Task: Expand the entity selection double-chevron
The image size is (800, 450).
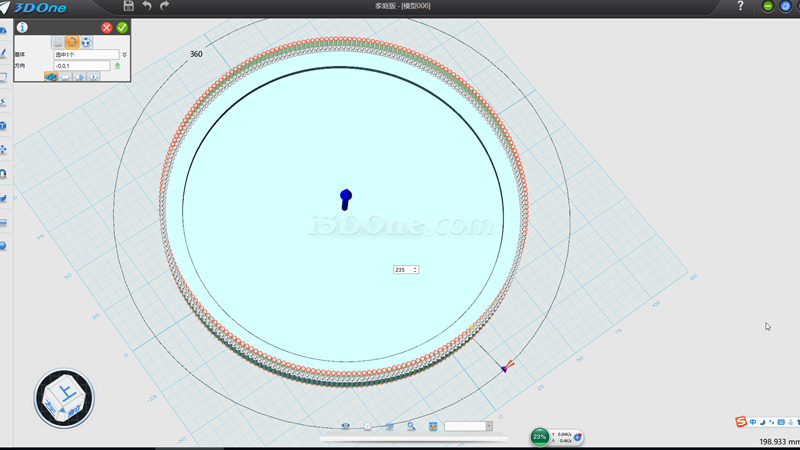Action: (124, 54)
